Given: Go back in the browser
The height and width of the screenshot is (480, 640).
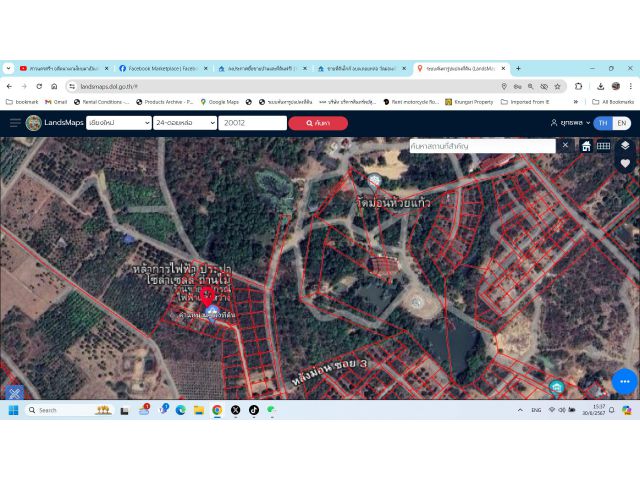Looking at the screenshot, I should point(9,87).
